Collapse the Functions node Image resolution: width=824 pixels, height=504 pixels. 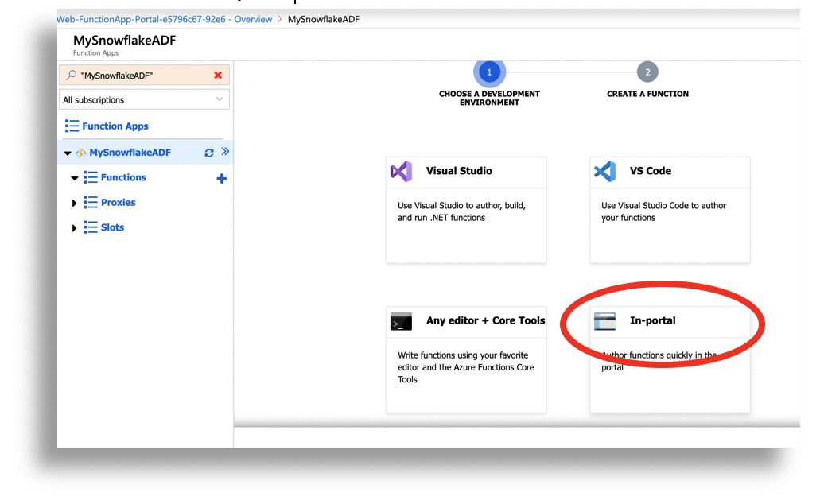pyautogui.click(x=75, y=179)
